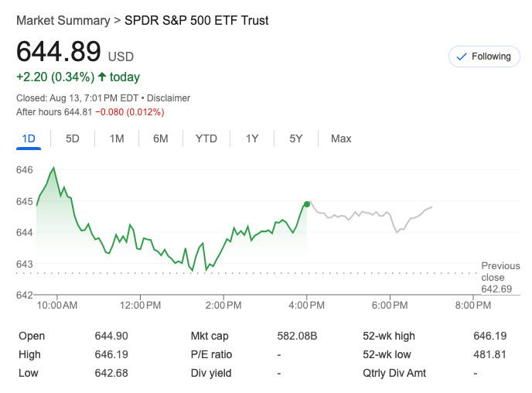
Task: Click the Disclaimer link
Action: click(169, 98)
